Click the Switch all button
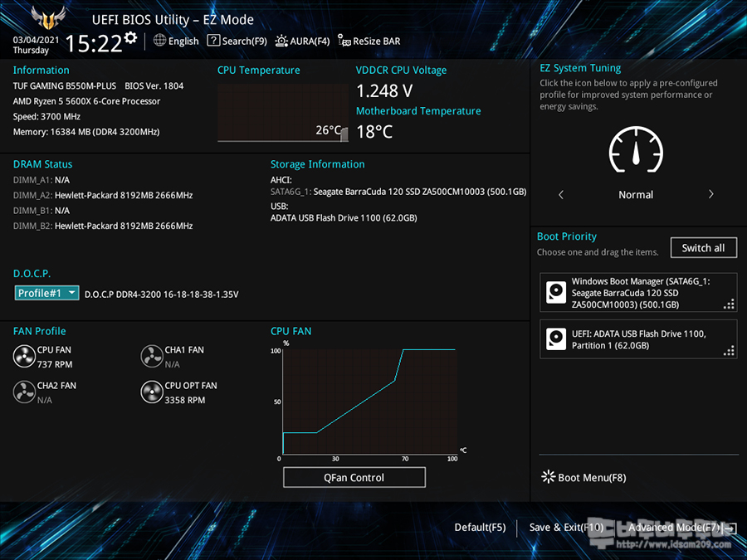 point(703,247)
